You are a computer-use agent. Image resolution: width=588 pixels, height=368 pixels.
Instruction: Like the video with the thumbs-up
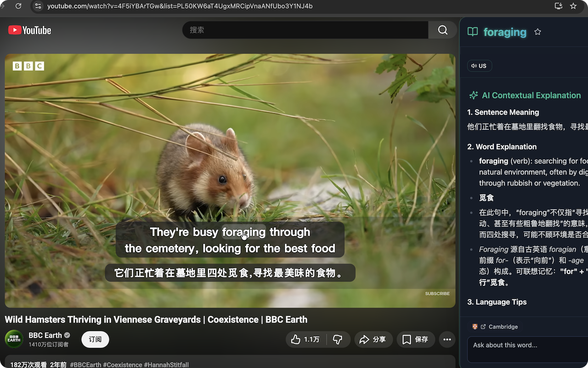click(x=296, y=339)
